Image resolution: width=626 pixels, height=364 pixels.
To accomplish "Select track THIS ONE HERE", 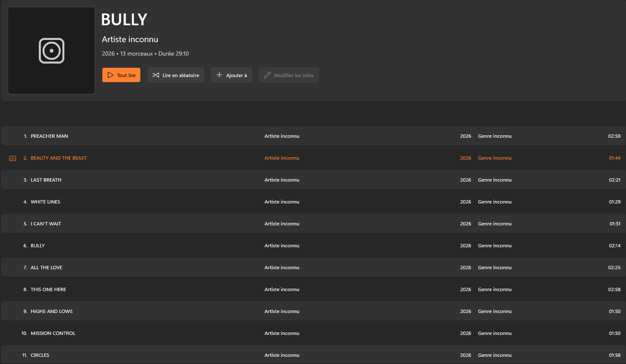I will [313, 289].
